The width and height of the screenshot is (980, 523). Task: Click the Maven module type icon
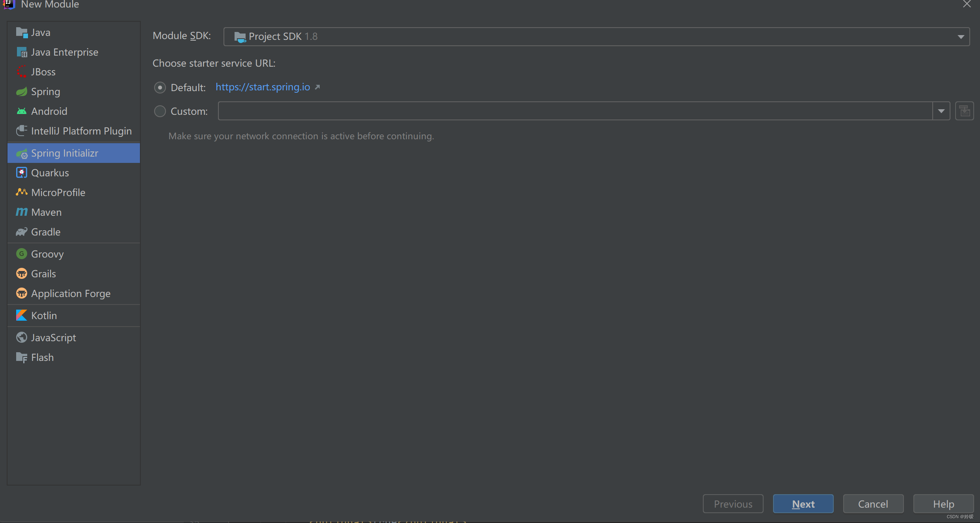21,212
